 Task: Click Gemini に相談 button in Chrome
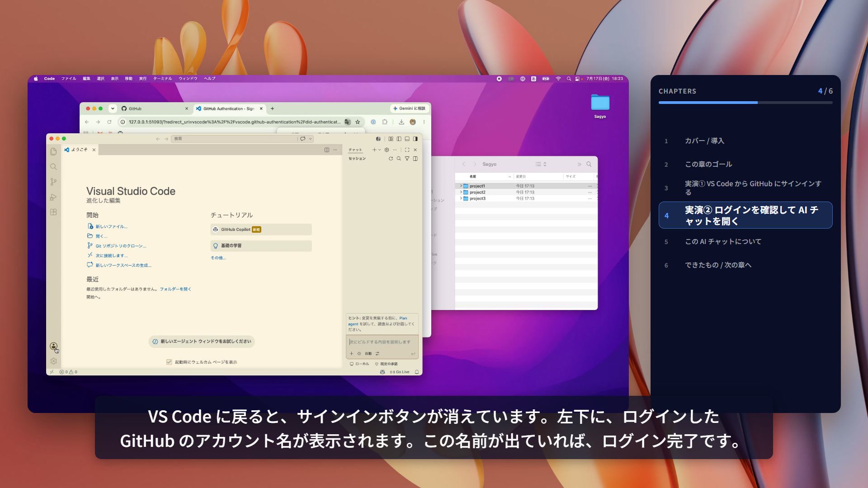409,108
